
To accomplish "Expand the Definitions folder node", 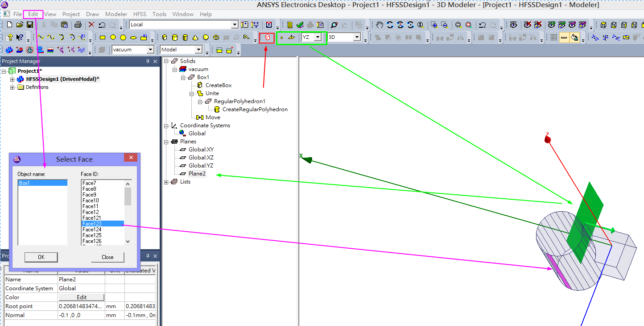I will tap(12, 87).
